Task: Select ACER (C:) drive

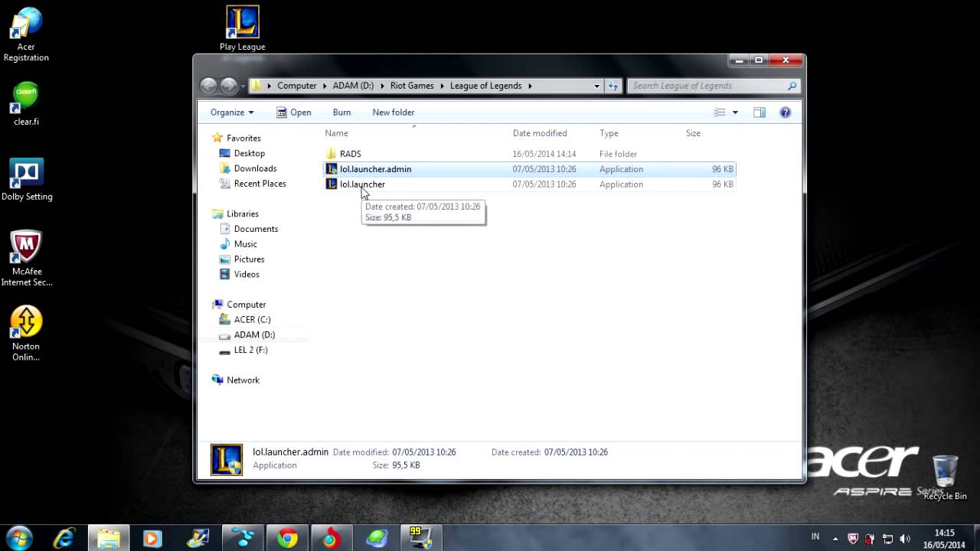Action: (252, 320)
